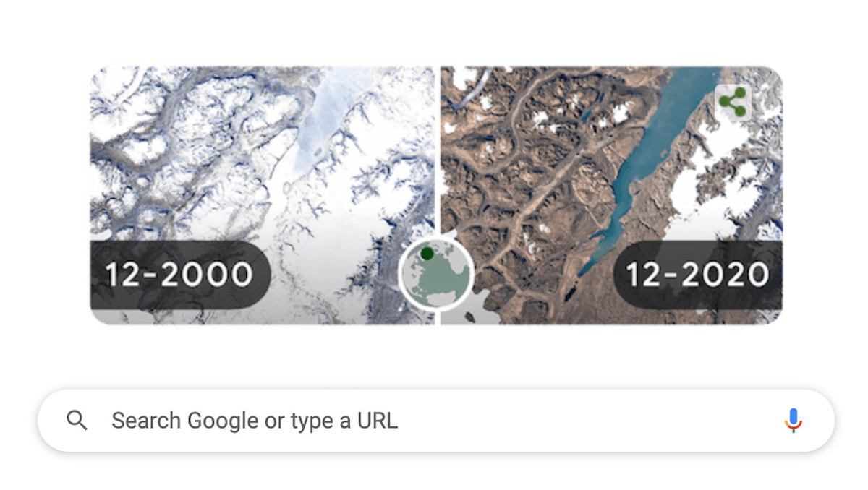The height and width of the screenshot is (490, 868).
Task: Click the dark green dot on the globe
Action: 427,254
